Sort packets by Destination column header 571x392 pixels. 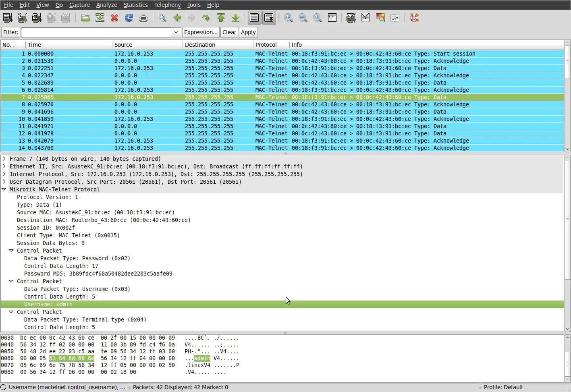pos(218,45)
